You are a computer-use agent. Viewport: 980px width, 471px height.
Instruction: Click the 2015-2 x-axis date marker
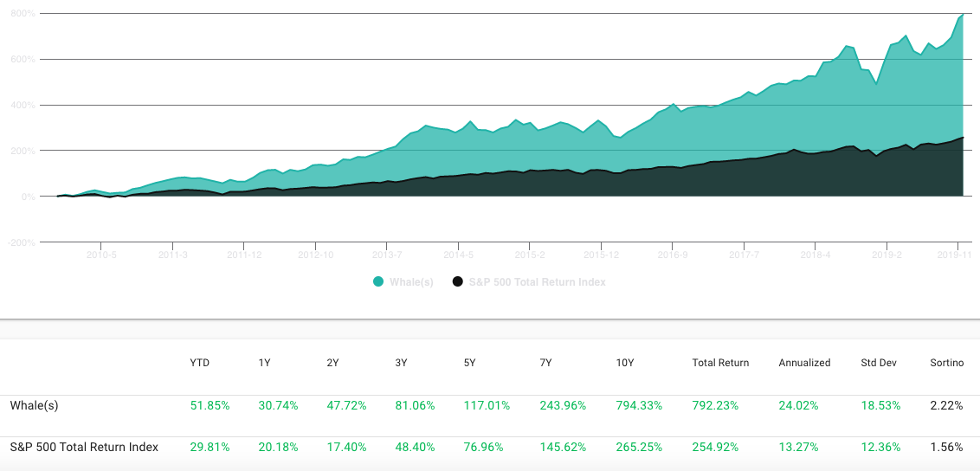pos(529,255)
